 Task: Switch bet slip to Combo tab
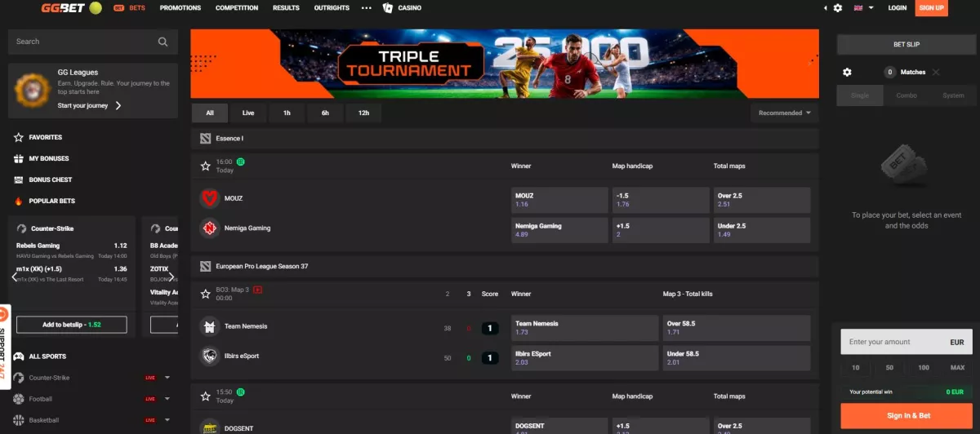click(906, 95)
